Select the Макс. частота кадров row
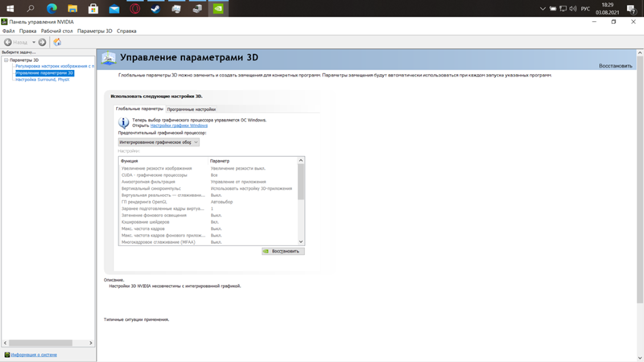This screenshot has width=644, height=362. point(208,228)
